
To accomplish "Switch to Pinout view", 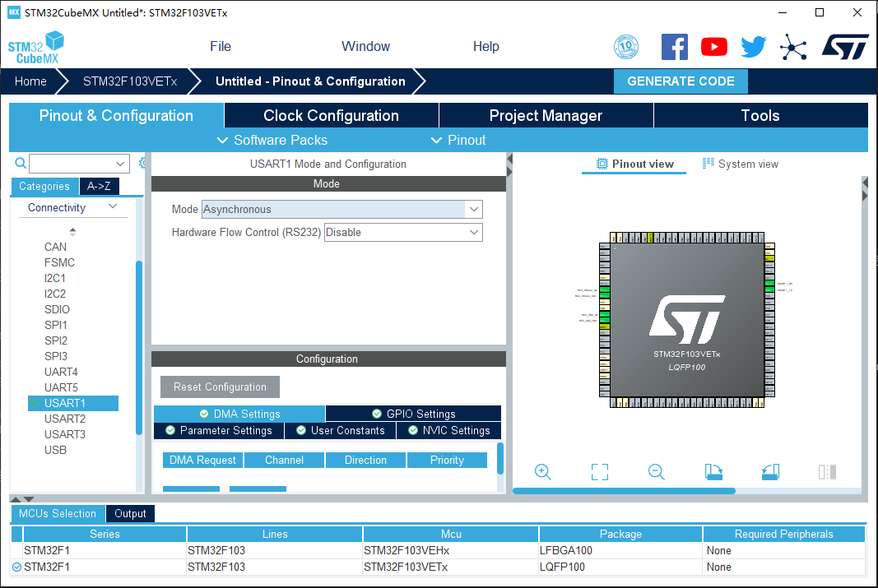I will 634,164.
